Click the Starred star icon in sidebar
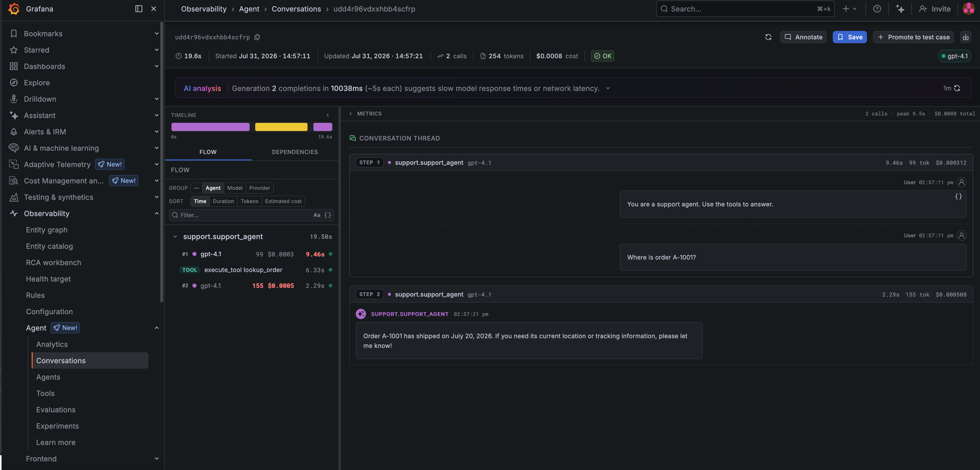The image size is (980, 470). [14, 50]
